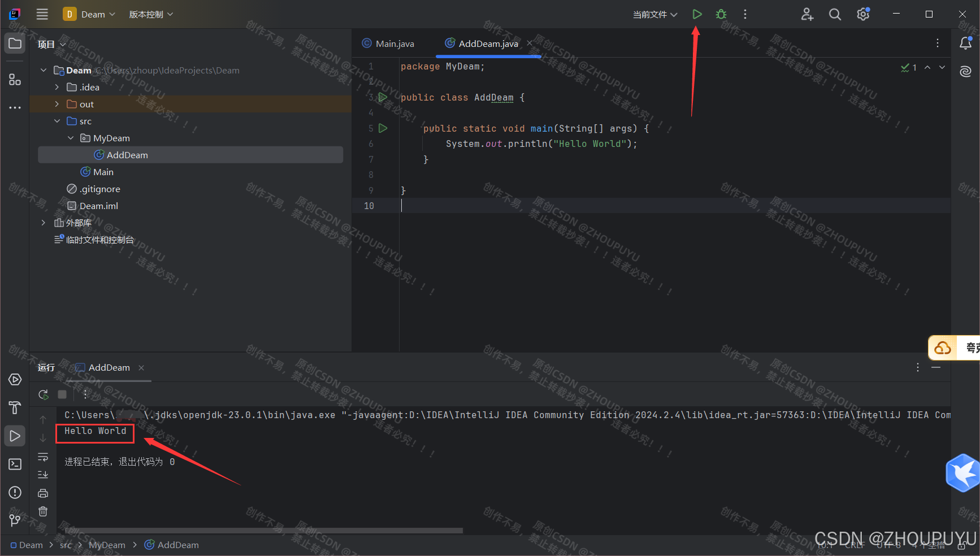Clear all console output trash icon

coord(43,511)
